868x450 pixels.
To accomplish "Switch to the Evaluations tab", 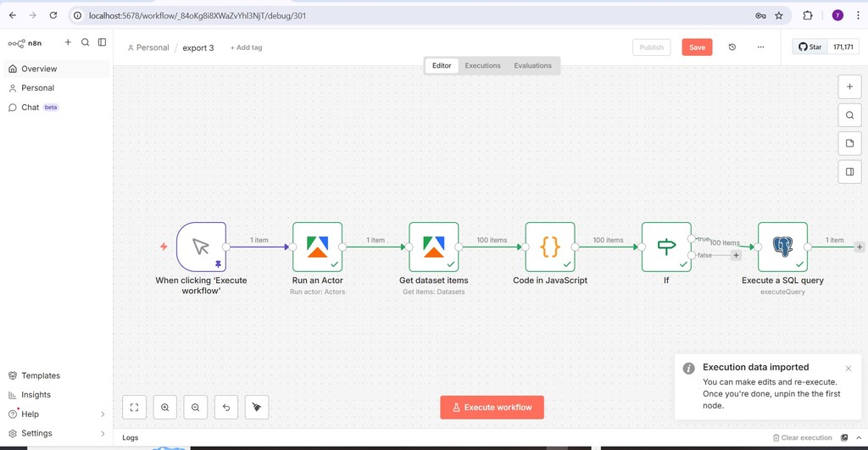I will click(532, 65).
